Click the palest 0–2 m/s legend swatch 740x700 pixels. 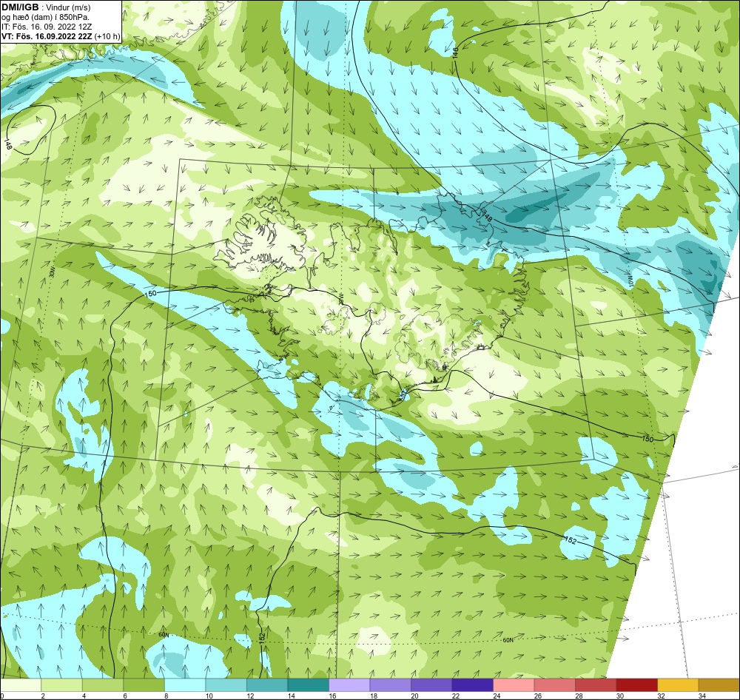click(21, 684)
